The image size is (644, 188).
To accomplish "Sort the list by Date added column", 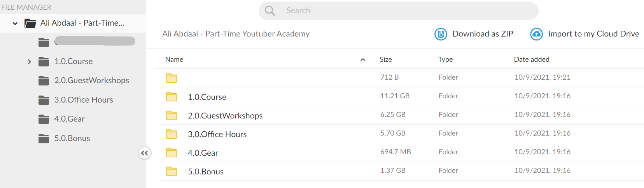I will point(532,59).
